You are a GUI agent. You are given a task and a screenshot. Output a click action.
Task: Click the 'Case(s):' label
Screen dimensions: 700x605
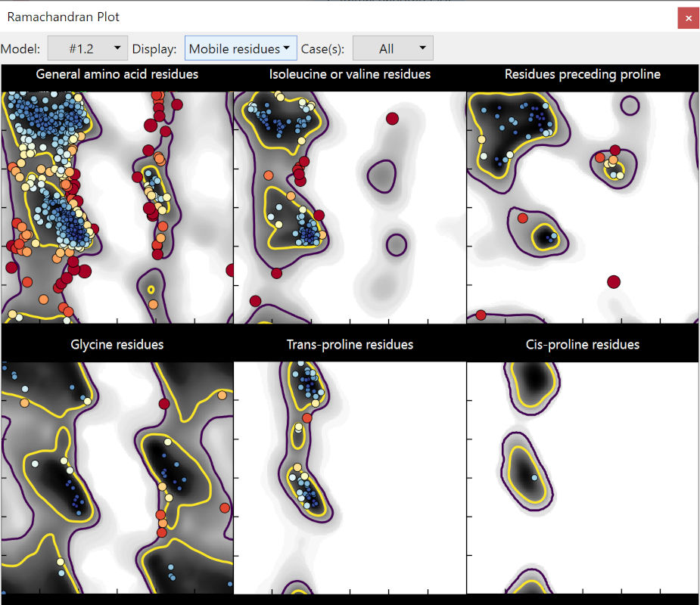(x=322, y=48)
